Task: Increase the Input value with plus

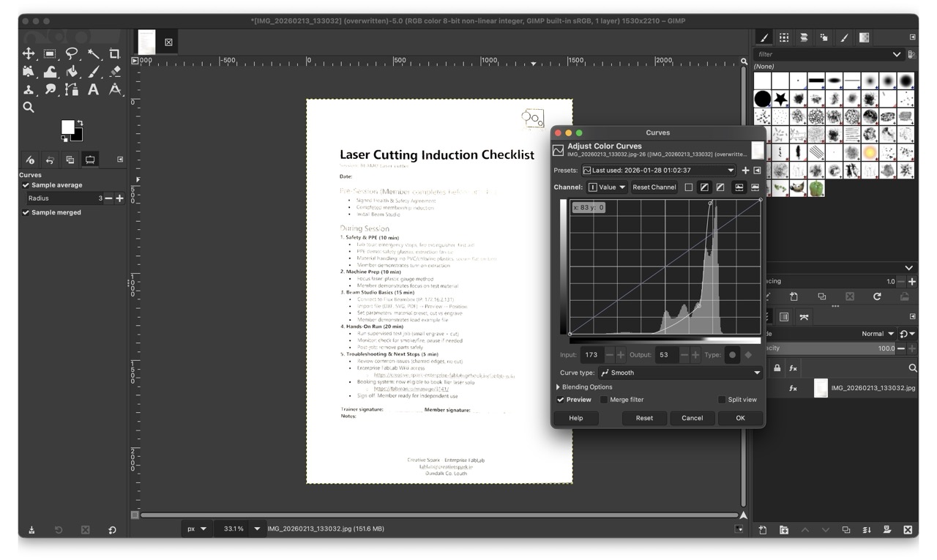Action: [x=621, y=355]
